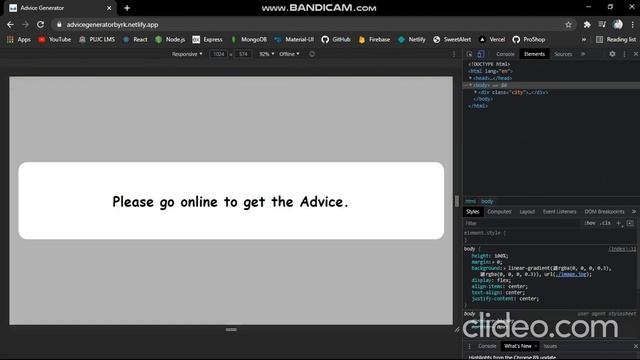This screenshot has width=640, height=360.
Task: Open the PUJC LMS bookmark
Action: point(97,40)
